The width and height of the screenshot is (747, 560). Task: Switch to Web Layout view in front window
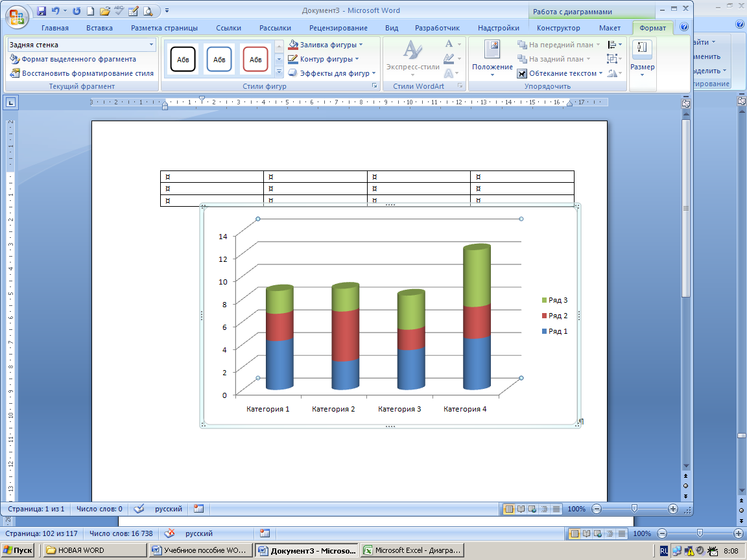[532, 509]
